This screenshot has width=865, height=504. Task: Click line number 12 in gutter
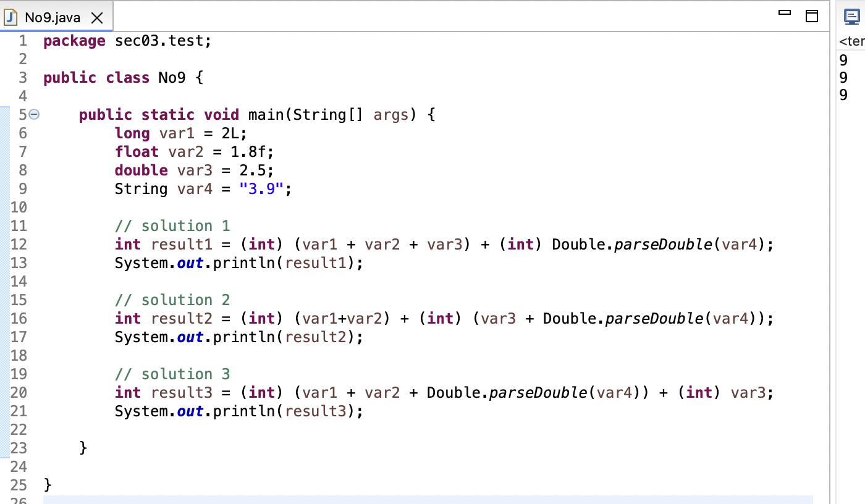tap(19, 245)
